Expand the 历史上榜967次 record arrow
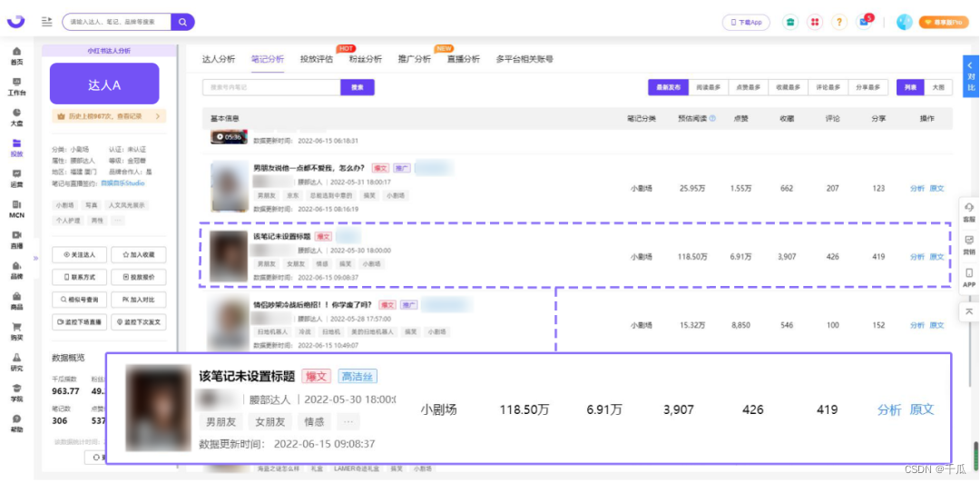980x483 pixels. point(158,115)
